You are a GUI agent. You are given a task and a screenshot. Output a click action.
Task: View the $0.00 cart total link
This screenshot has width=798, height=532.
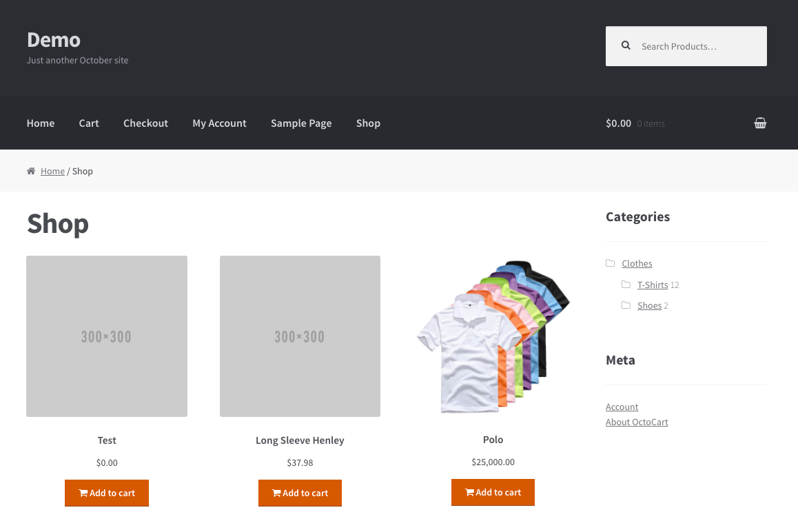pos(618,123)
